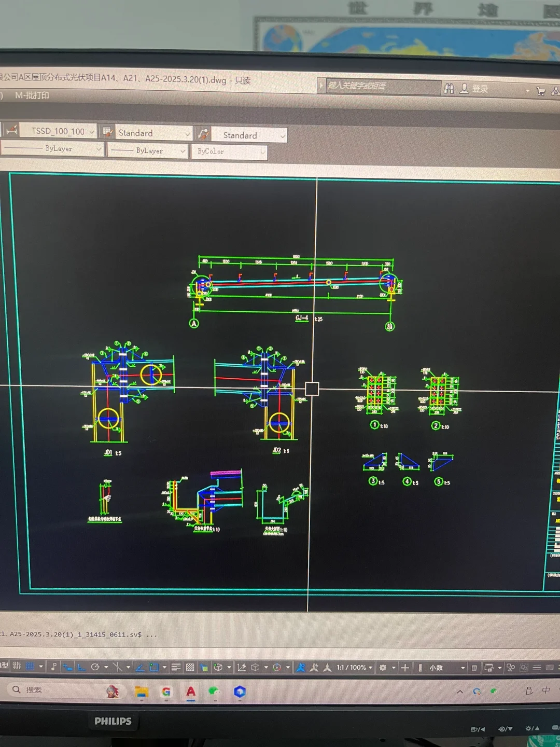This screenshot has width=560, height=747.
Task: Click the quick properties icon
Action: [x=474, y=668]
